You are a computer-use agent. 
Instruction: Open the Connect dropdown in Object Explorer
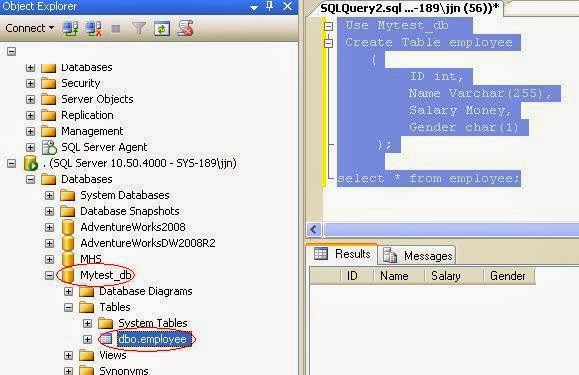point(30,28)
